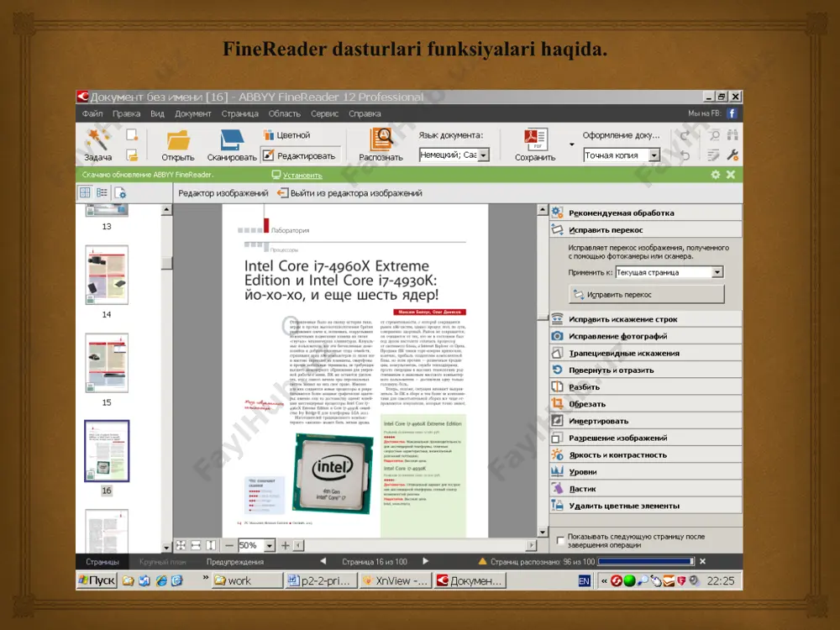The height and width of the screenshot is (630, 840).
Task: Toggle Показывать следующую страницу checkbox
Action: coord(560,540)
